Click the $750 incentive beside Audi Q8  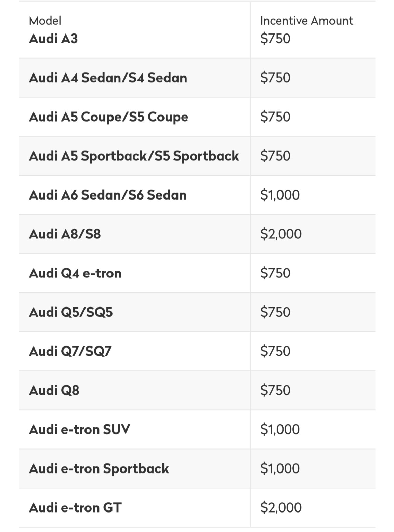(x=275, y=390)
